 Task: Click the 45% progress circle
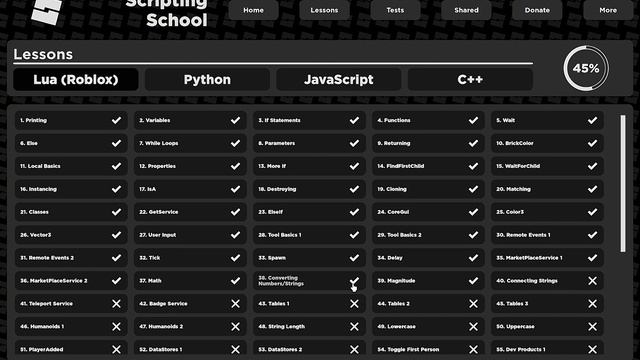pos(586,68)
